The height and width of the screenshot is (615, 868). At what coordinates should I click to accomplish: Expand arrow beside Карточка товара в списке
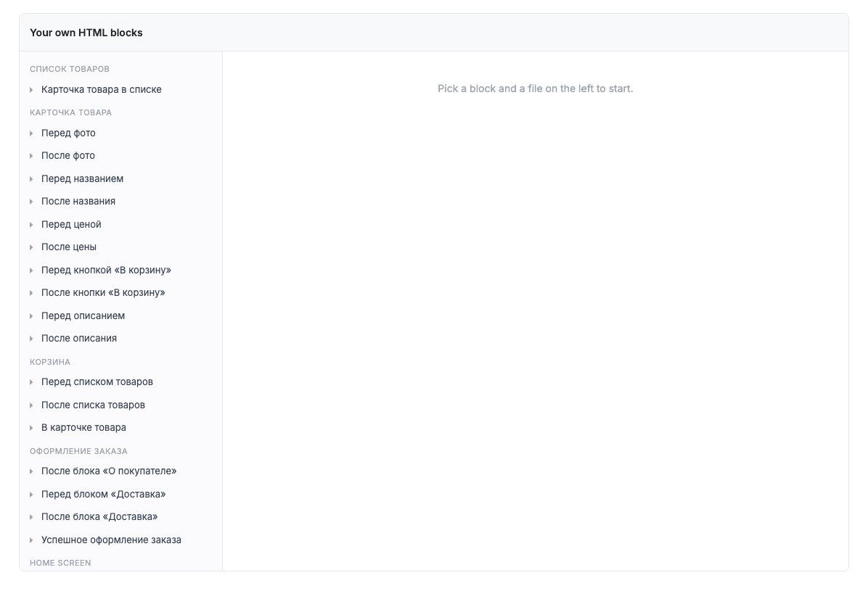pyautogui.click(x=31, y=90)
